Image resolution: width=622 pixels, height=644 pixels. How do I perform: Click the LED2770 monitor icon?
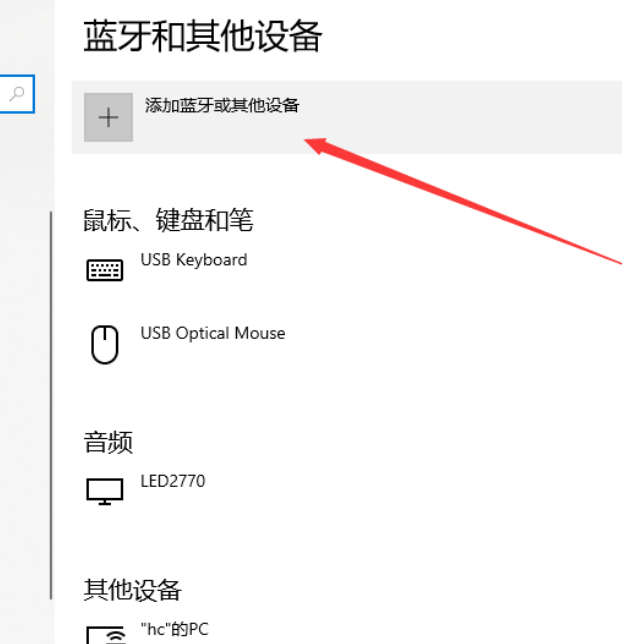tap(105, 490)
